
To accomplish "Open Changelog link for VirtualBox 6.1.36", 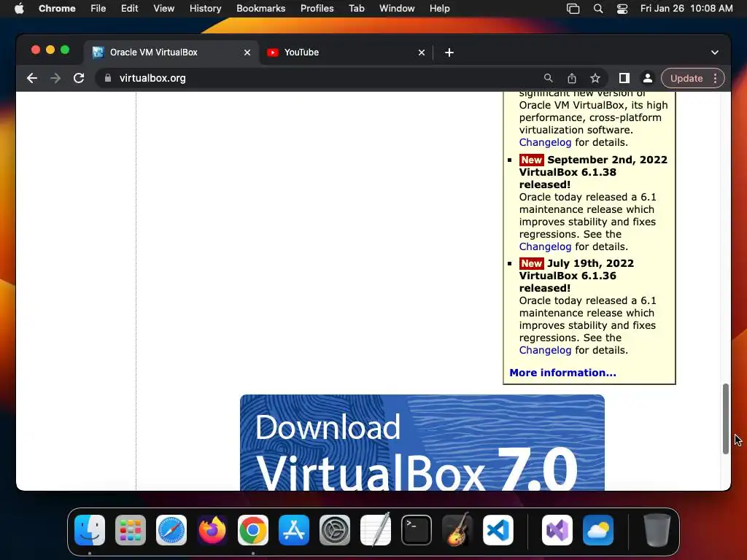I will pos(545,350).
